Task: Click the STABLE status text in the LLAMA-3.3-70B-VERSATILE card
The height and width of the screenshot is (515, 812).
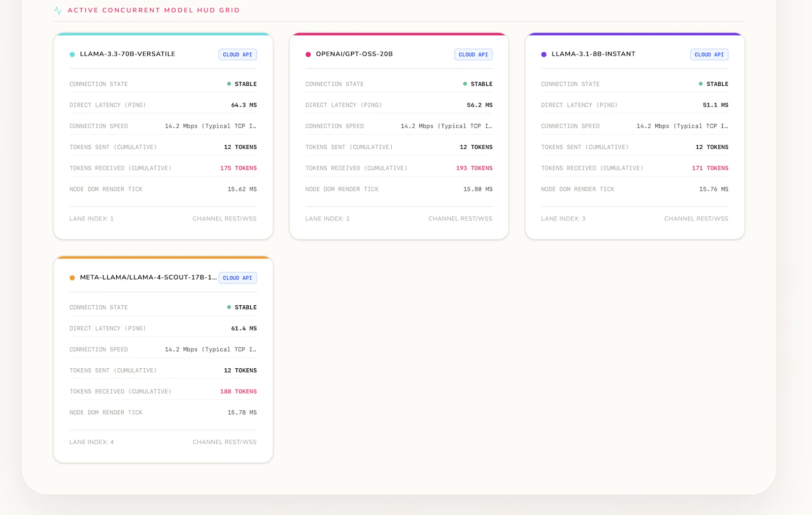Action: (246, 84)
